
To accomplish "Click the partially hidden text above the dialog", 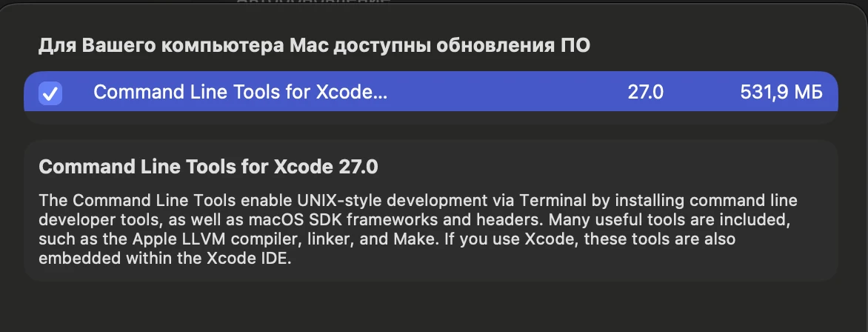I will click(x=315, y=1).
